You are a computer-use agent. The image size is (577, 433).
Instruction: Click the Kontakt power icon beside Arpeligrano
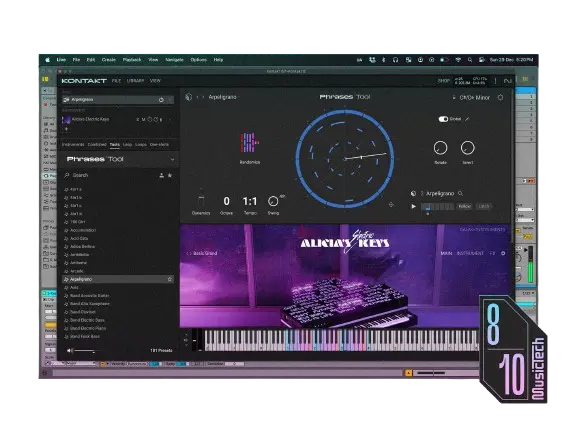pos(161,100)
